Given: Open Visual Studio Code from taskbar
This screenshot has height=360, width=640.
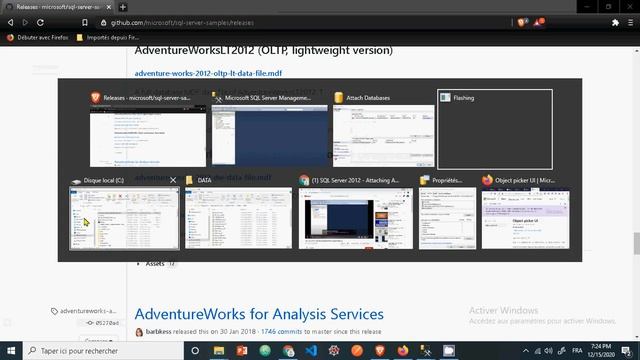Looking at the screenshot, I should tap(311, 351).
